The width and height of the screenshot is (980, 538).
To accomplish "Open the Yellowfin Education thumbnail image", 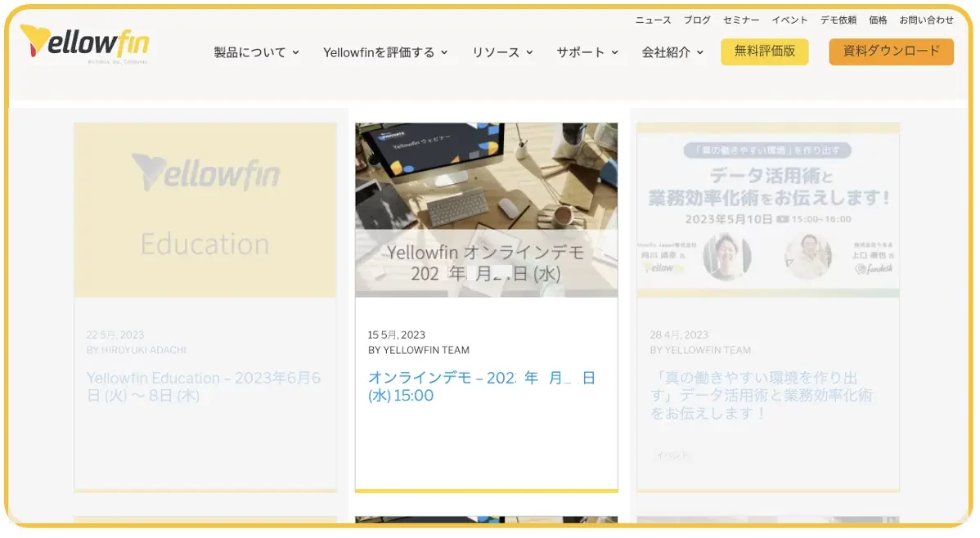I will click(205, 210).
